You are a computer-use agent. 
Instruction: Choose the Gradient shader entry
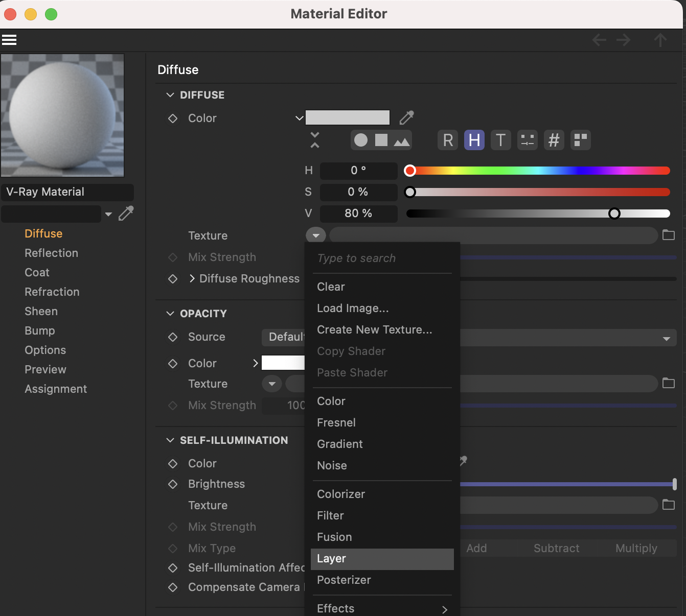(382, 444)
